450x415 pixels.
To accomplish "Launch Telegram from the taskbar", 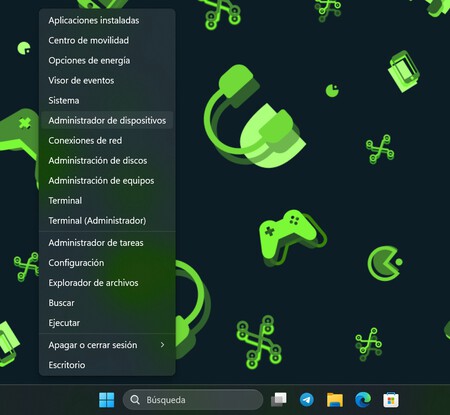I will pos(307,400).
